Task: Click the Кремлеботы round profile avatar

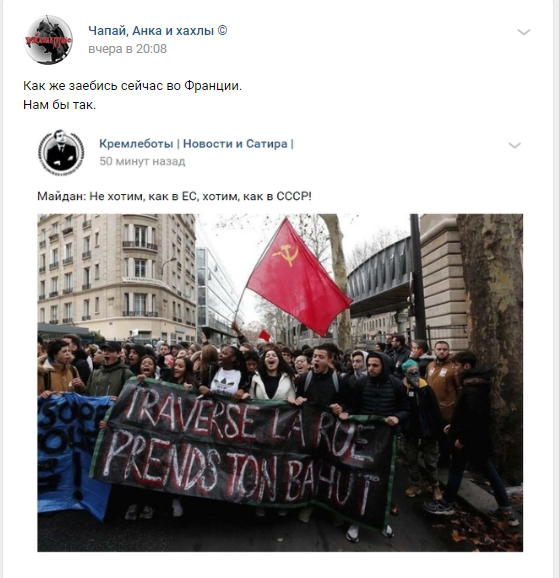Action: [61, 152]
